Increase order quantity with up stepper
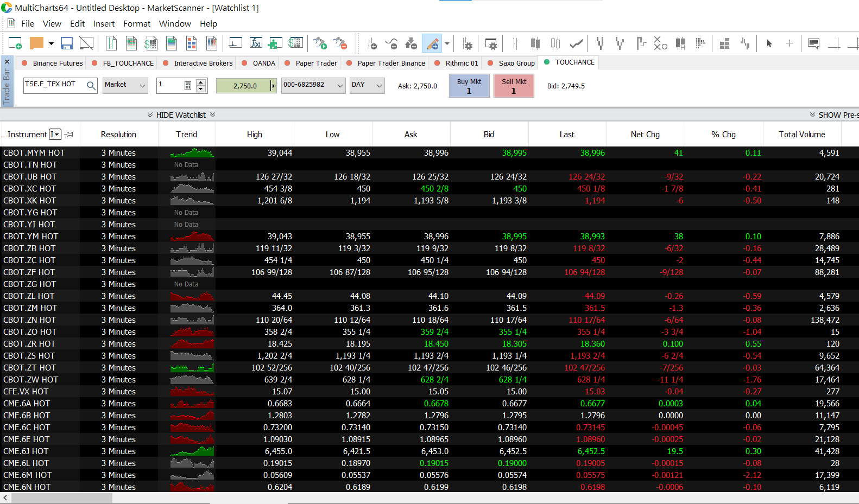 [201, 82]
